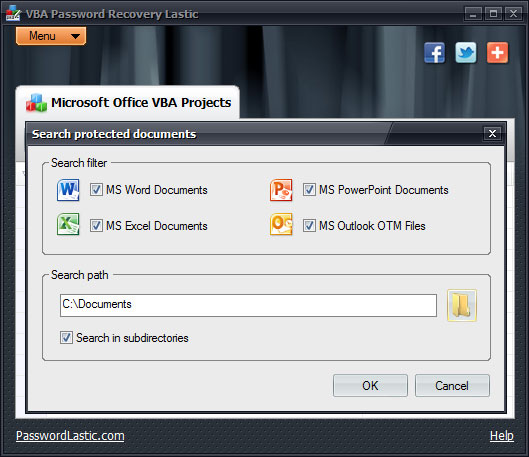This screenshot has height=457, width=529.
Task: Click the PowerPoint document icon
Action: (x=281, y=190)
